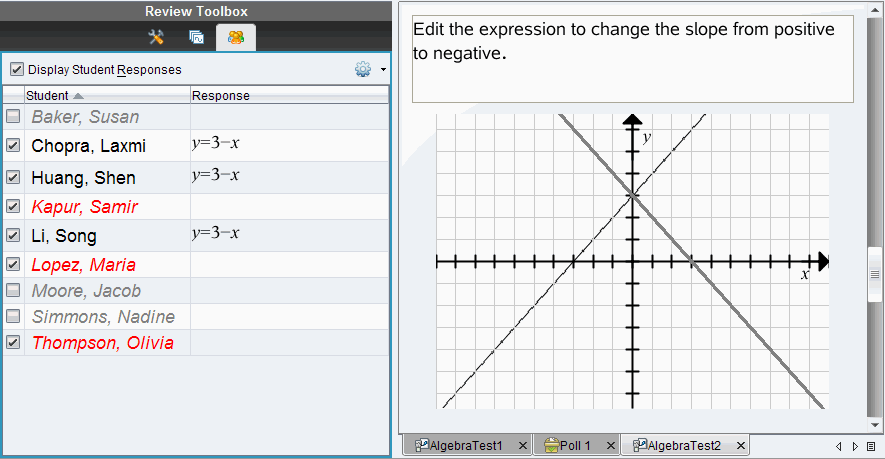Uncheck Display Student Responses
885x459 pixels.
pyautogui.click(x=17, y=70)
